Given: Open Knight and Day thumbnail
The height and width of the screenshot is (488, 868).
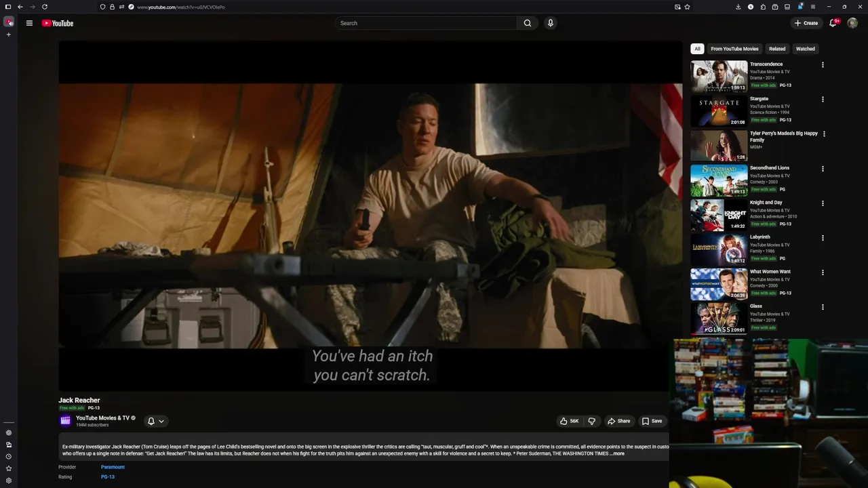Looking at the screenshot, I should (x=719, y=215).
